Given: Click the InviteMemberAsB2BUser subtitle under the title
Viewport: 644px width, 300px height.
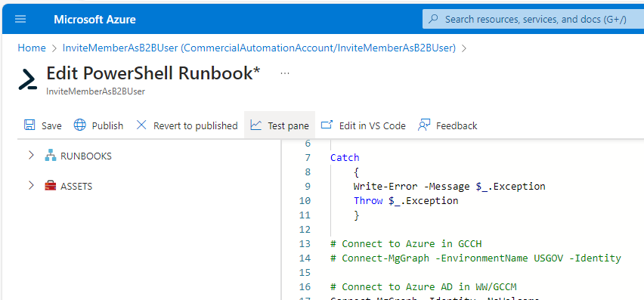Looking at the screenshot, I should [x=96, y=91].
